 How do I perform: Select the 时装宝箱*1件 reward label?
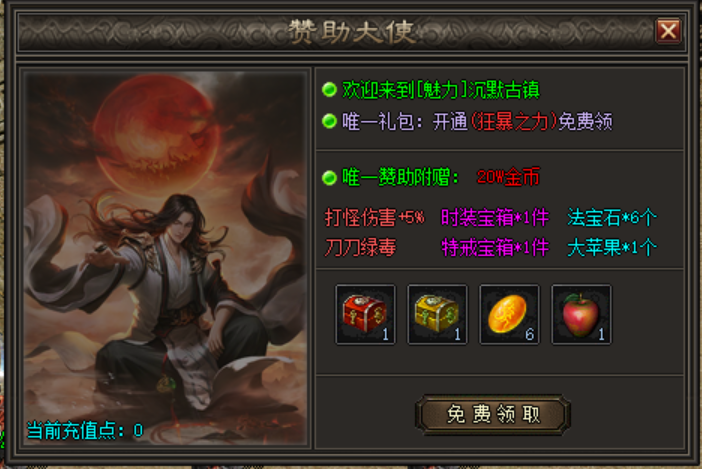click(x=495, y=218)
